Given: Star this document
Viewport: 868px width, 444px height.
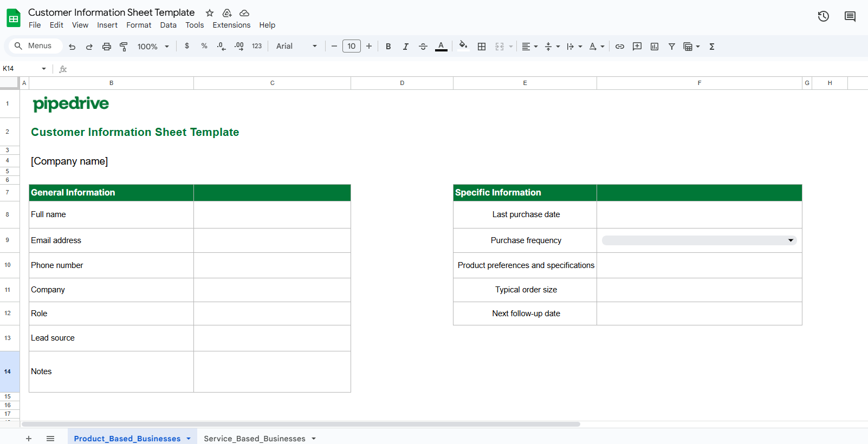Looking at the screenshot, I should pos(210,13).
